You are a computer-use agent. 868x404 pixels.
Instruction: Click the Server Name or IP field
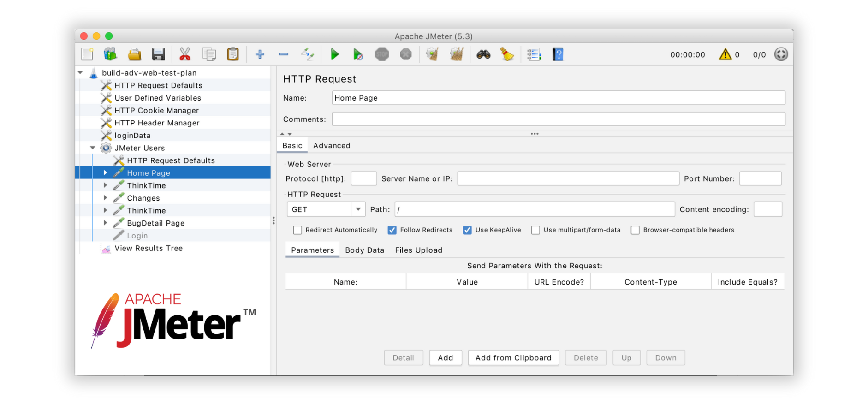click(x=568, y=179)
